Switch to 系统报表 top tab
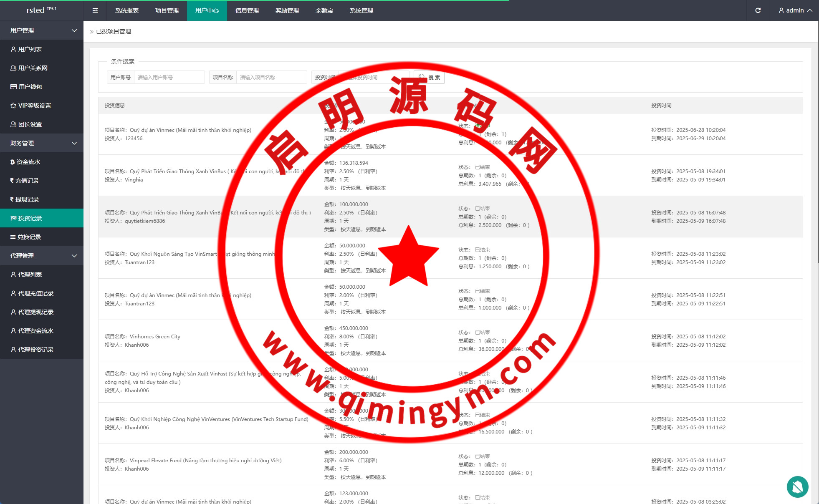The image size is (819, 504). [x=127, y=10]
